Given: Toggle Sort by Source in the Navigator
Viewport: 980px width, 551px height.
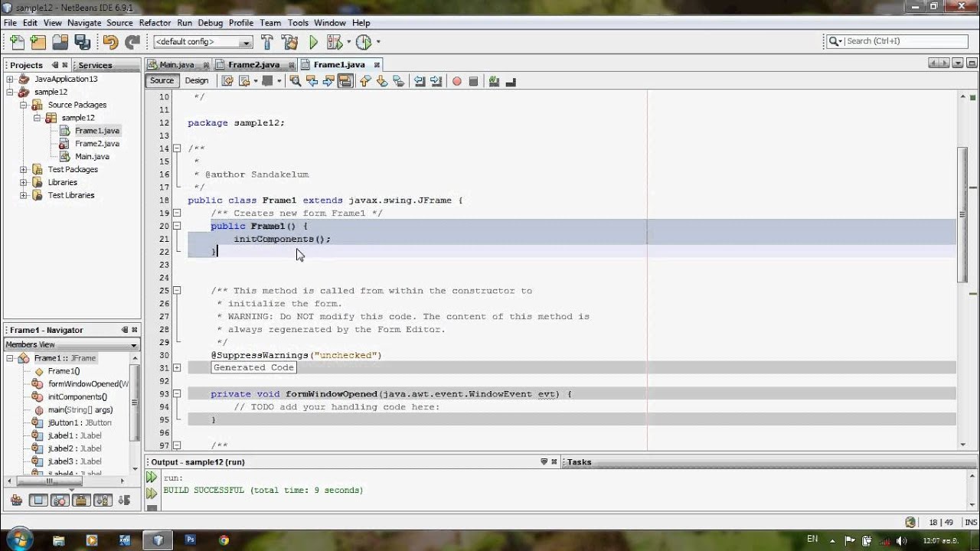Looking at the screenshot, I should pos(125,500).
